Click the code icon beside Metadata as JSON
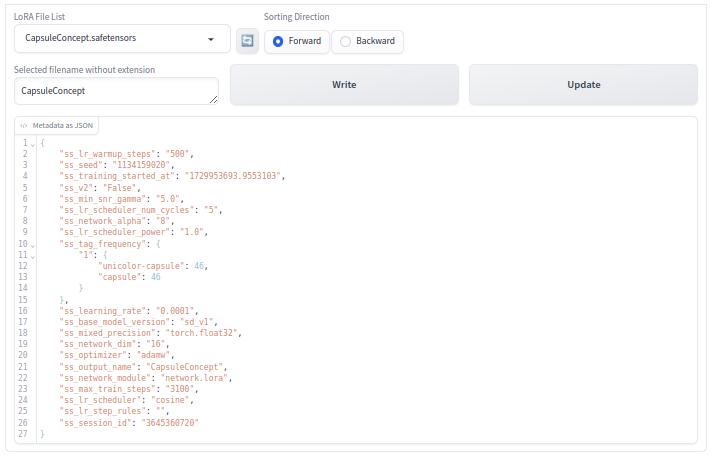This screenshot has width=711, height=457. coord(24,126)
